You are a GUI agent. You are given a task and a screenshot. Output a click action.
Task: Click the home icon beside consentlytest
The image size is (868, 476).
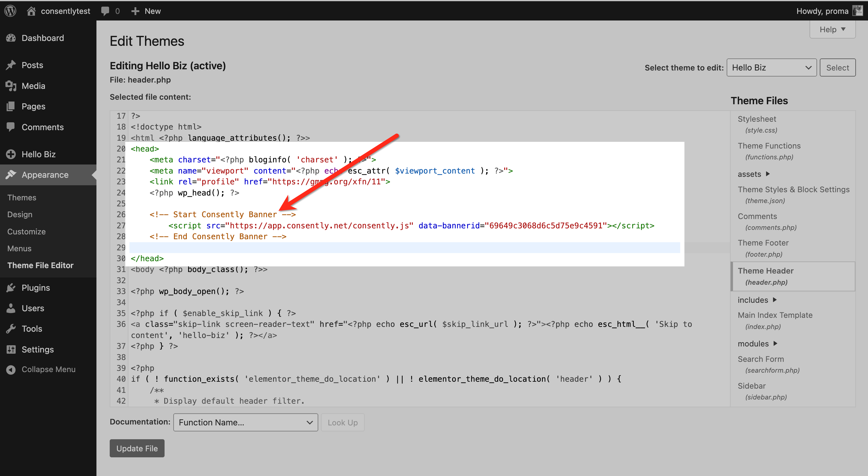(31, 11)
